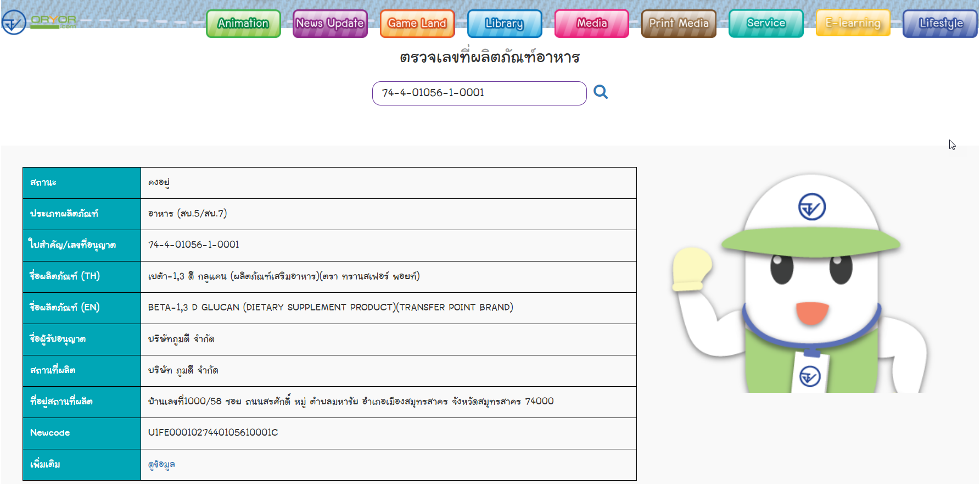Image resolution: width=980 pixels, height=484 pixels.
Task: Follow the ดูข้อมูล link
Action: 161,464
